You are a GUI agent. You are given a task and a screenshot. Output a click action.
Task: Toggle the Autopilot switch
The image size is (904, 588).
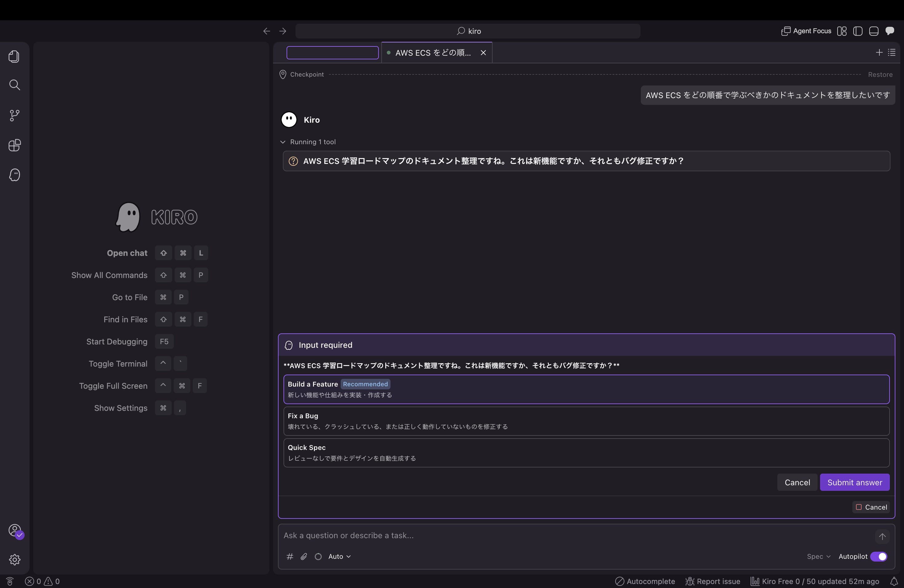coord(878,556)
